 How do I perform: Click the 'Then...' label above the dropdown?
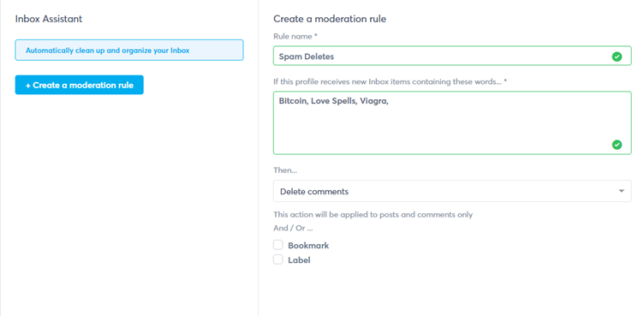(285, 170)
